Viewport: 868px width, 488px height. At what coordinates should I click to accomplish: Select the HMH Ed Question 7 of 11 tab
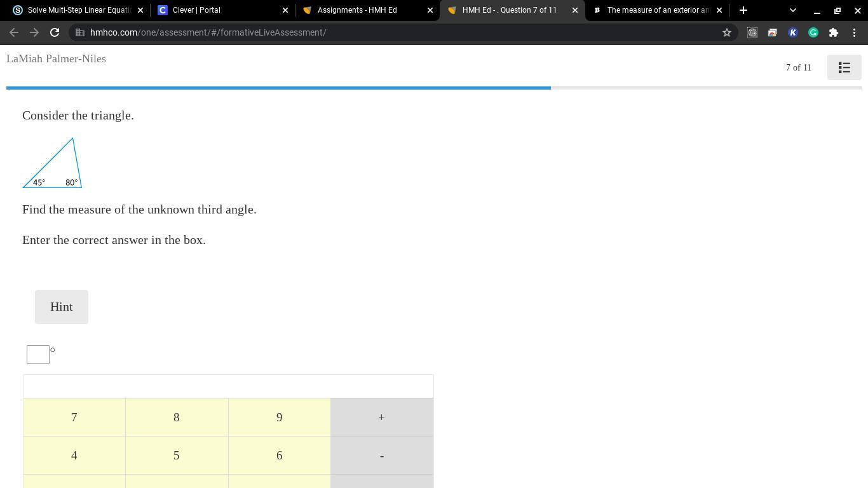click(512, 10)
